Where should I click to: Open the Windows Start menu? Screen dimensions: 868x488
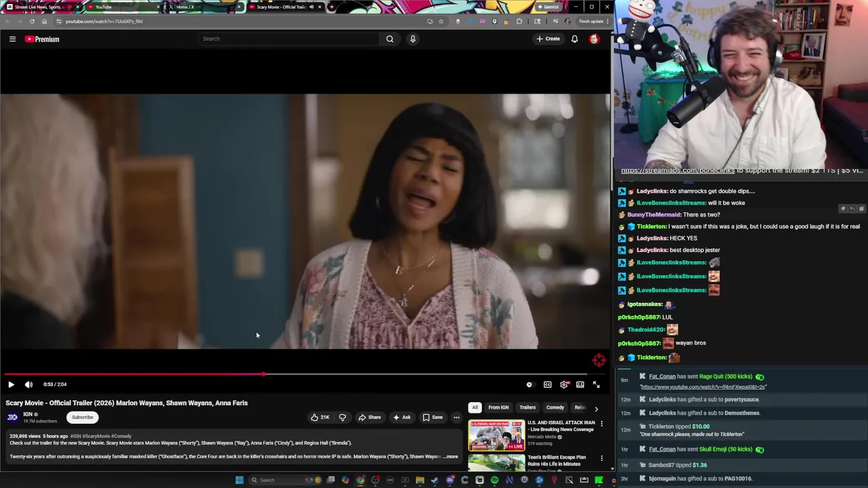239,480
